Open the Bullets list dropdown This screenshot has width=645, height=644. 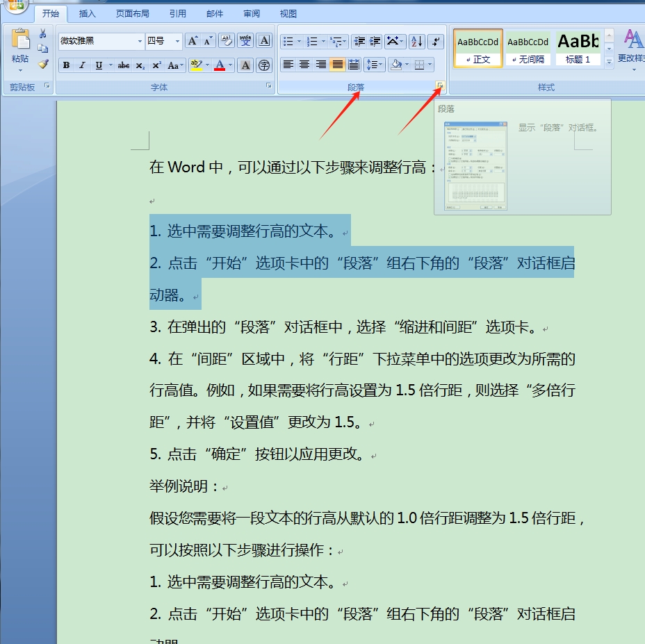pos(299,41)
